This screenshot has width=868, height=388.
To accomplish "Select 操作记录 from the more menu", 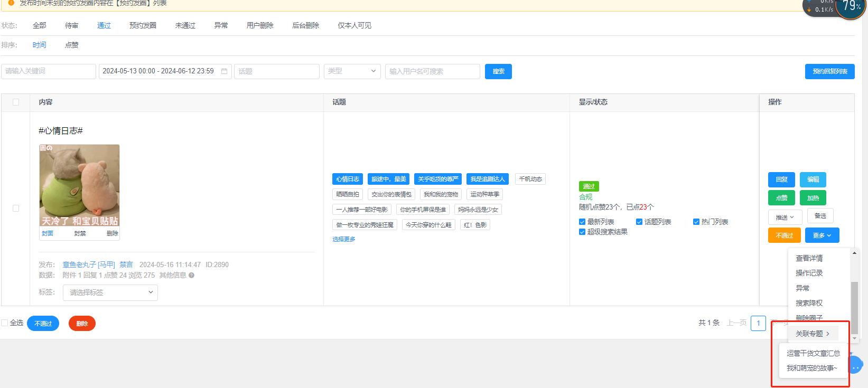I will (x=809, y=273).
